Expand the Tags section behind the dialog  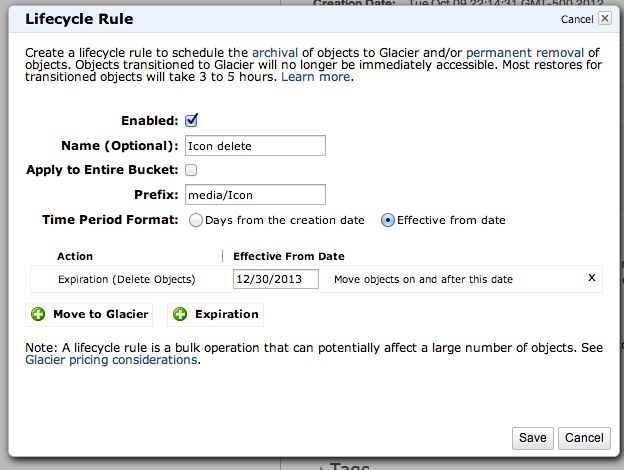click(347, 466)
